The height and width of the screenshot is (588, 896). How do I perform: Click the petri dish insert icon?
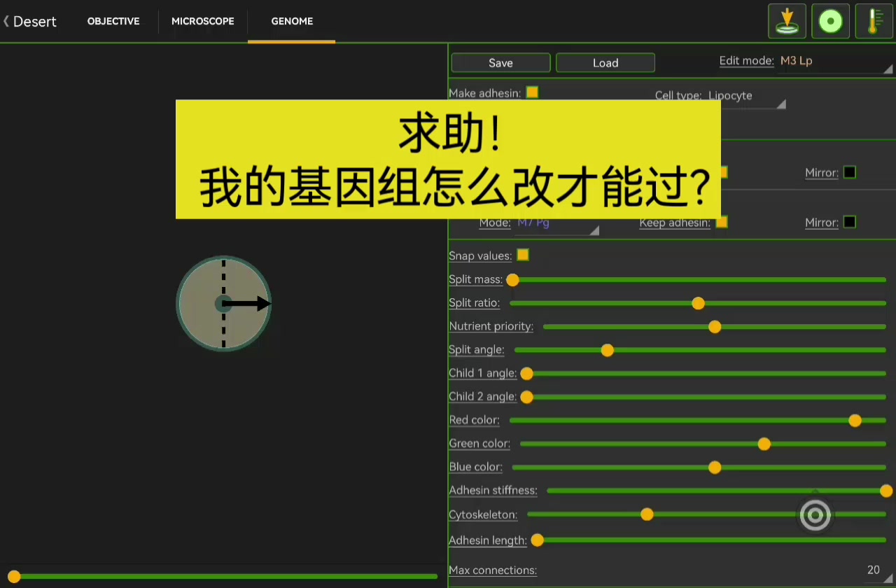coord(787,21)
